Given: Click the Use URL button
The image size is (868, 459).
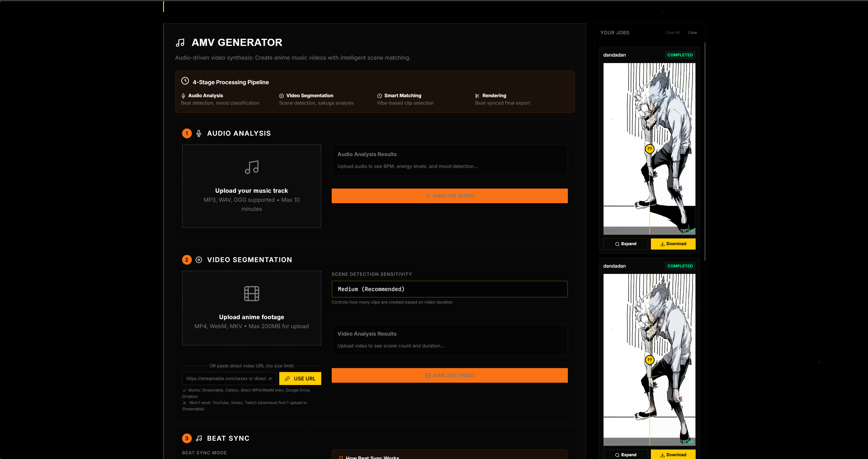Looking at the screenshot, I should 300,379.
